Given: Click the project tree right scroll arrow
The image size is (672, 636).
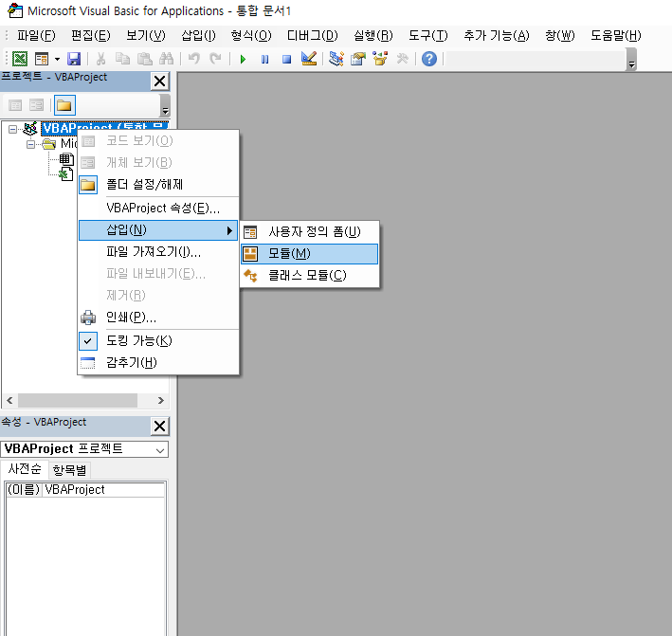Looking at the screenshot, I should 161,400.
